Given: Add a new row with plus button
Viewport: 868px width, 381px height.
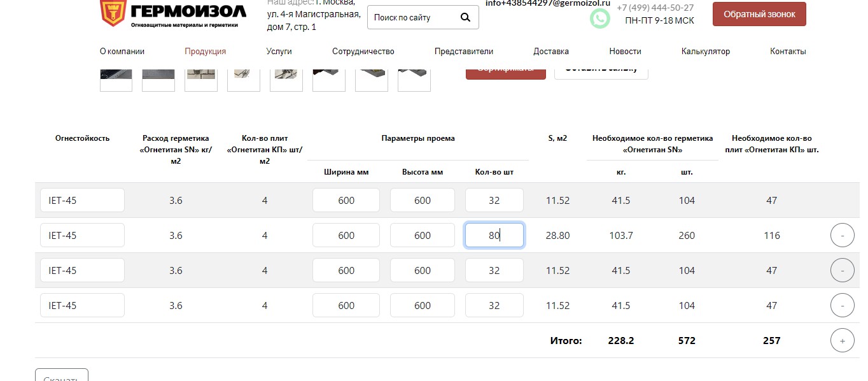Looking at the screenshot, I should [x=843, y=341].
